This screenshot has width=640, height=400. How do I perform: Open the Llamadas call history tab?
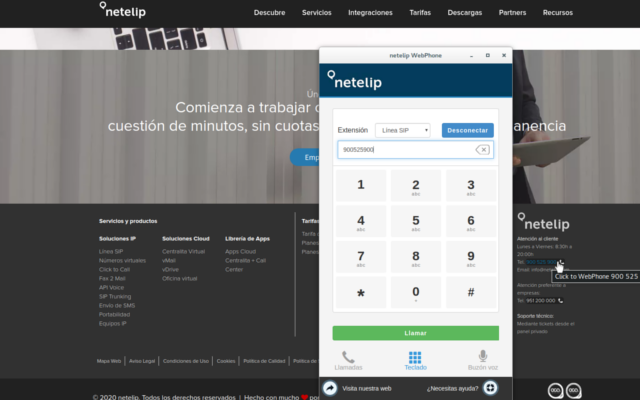tap(348, 361)
